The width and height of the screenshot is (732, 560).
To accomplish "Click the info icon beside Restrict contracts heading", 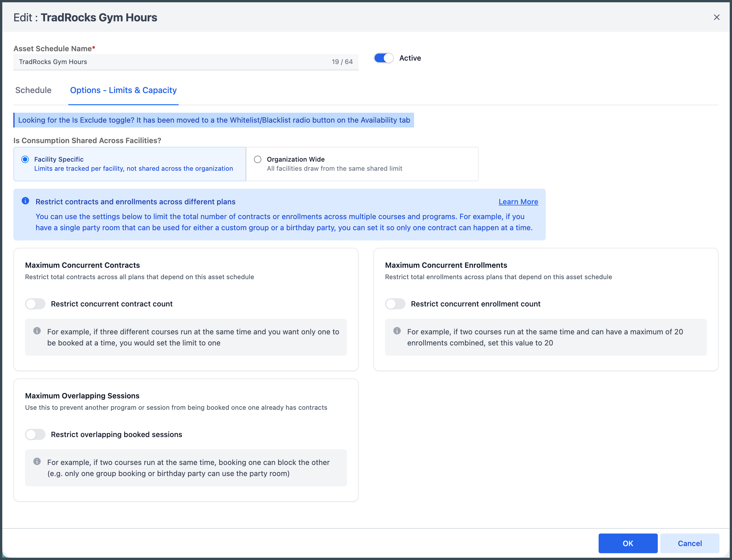I will pos(25,201).
